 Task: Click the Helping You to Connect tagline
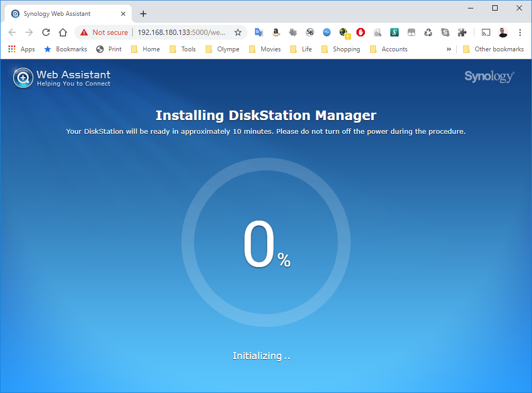74,84
